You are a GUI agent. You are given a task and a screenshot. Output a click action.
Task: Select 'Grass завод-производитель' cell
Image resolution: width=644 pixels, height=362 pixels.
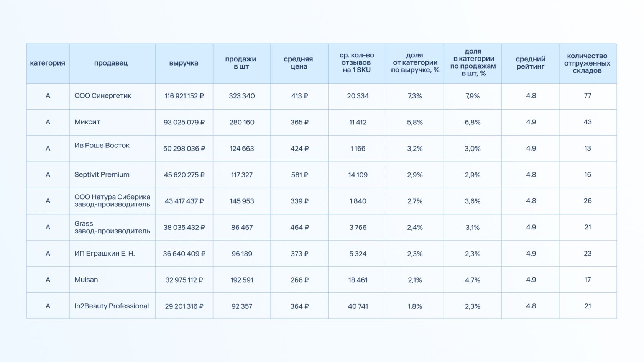112,227
